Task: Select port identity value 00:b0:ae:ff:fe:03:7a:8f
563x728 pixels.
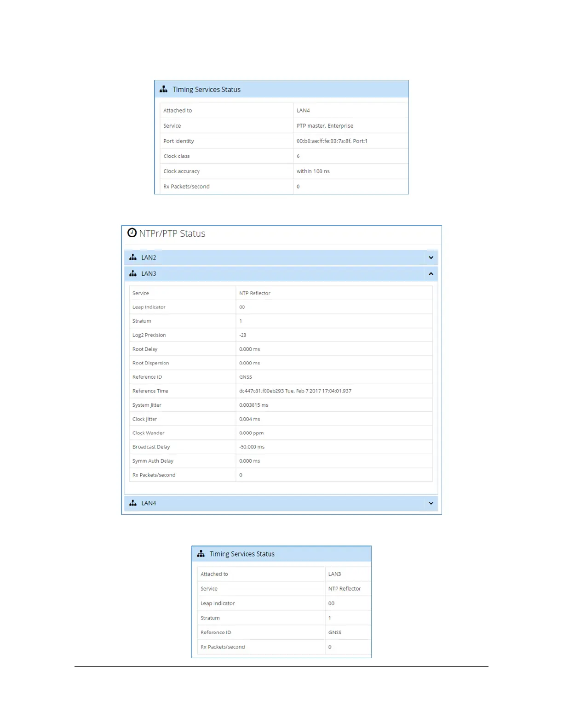Action: coord(332,141)
